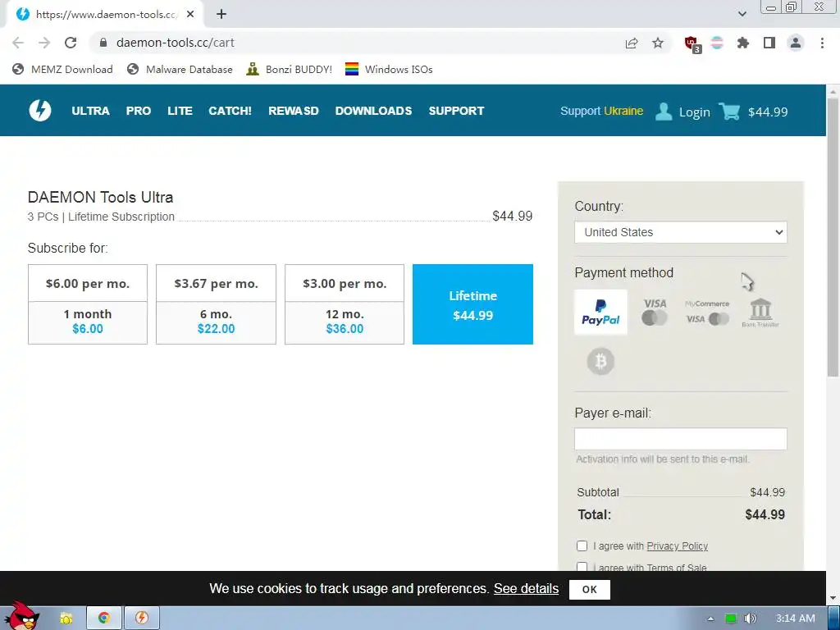Tick the Terms of Sale agreement checkbox
This screenshot has width=840, height=630.
coord(582,567)
